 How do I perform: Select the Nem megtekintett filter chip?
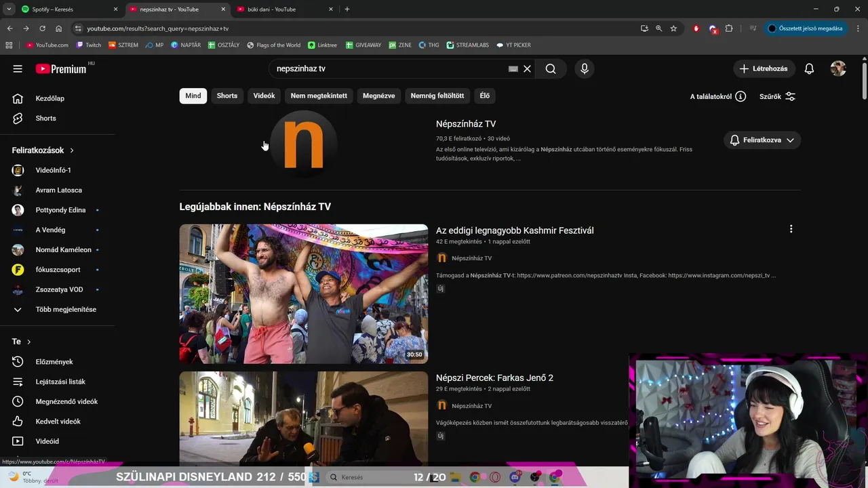(319, 96)
